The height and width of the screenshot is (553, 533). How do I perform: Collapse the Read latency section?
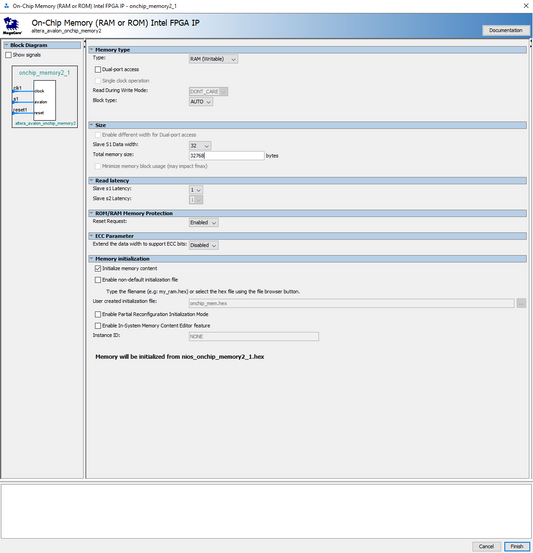pos(91,180)
